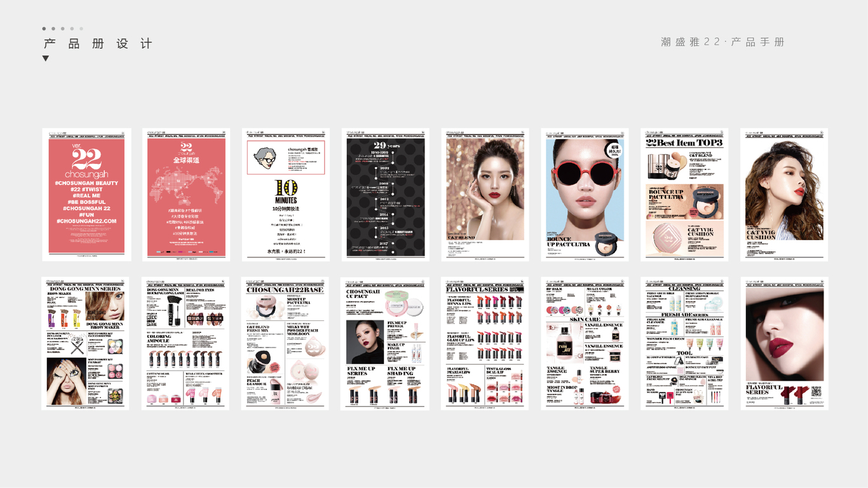Open the CLEANSING and TOOL page thumbnail
The height and width of the screenshot is (488, 868).
[x=684, y=343]
